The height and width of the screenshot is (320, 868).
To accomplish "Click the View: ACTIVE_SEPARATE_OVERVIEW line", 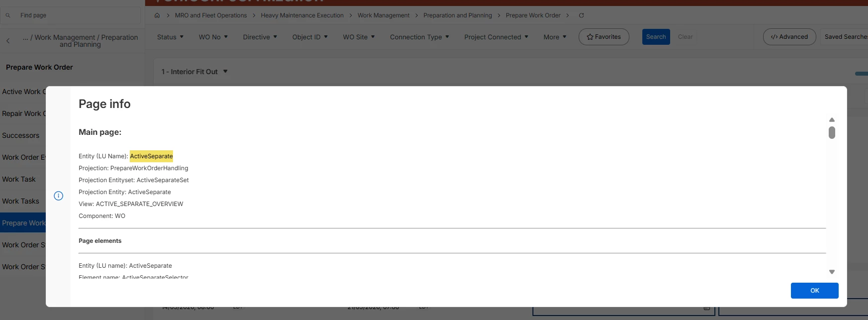I will tap(131, 204).
